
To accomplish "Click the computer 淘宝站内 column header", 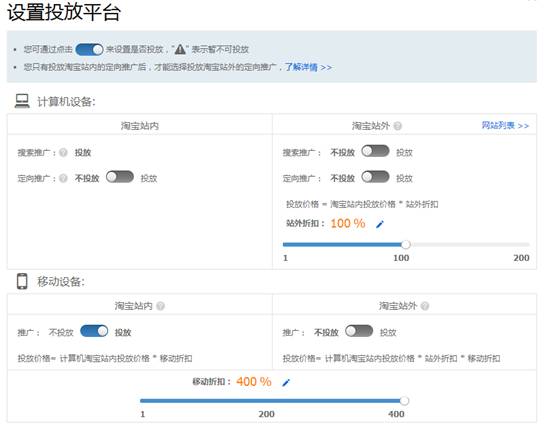I will (140, 126).
